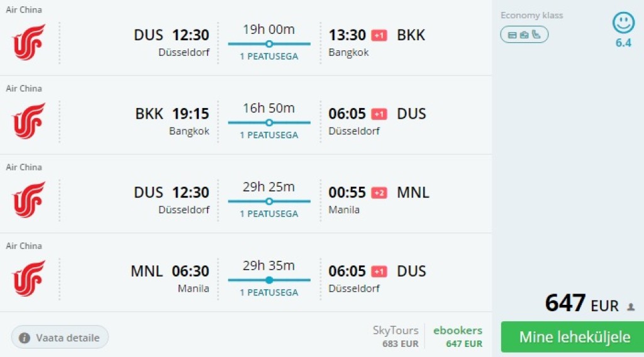Click Air China logo for MNL–DUS flight
This screenshot has height=357, width=644.
(29, 278)
